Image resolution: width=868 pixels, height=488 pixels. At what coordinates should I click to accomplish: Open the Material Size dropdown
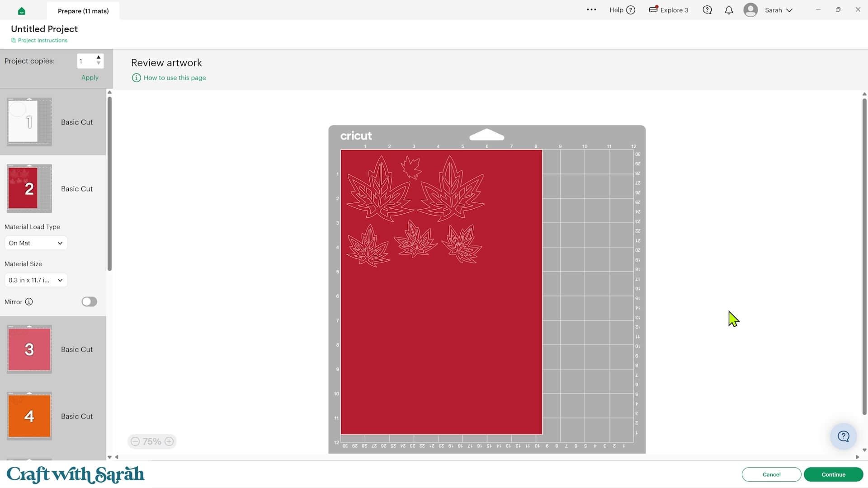(36, 280)
